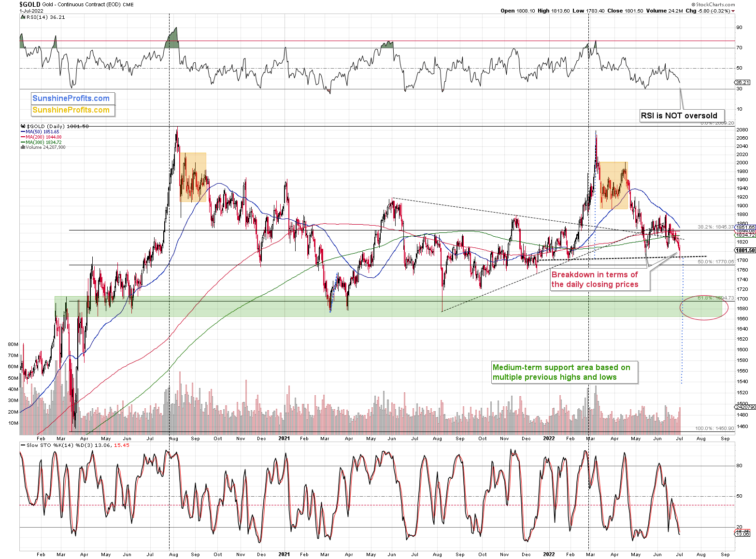Click the 2022 label on the bottom time axis

(x=549, y=554)
